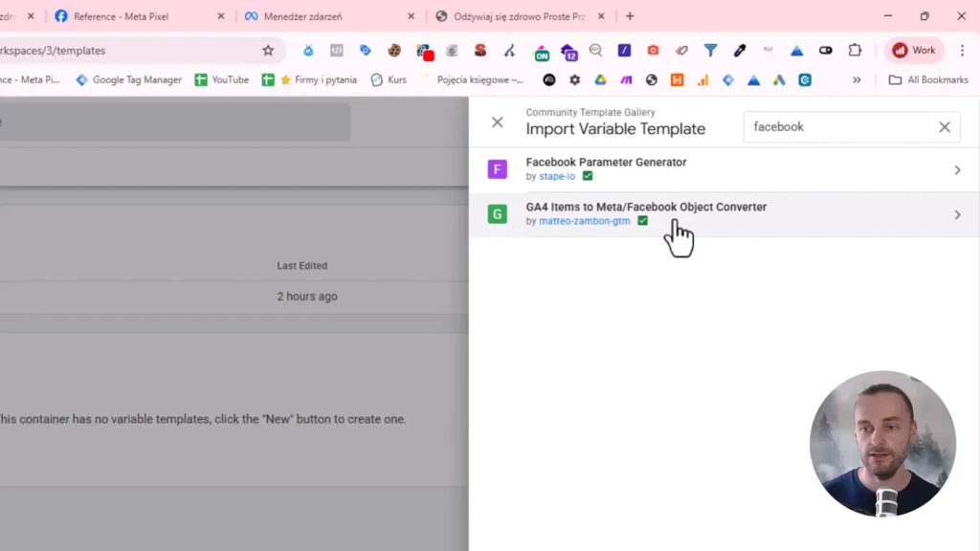This screenshot has width=980, height=551.
Task: Open the Work profile button
Action: click(x=914, y=51)
